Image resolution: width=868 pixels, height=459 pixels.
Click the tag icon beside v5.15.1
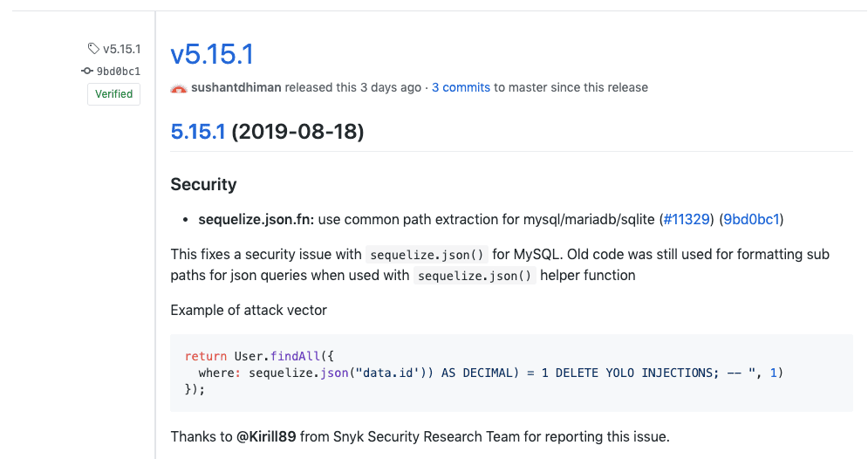(x=93, y=49)
